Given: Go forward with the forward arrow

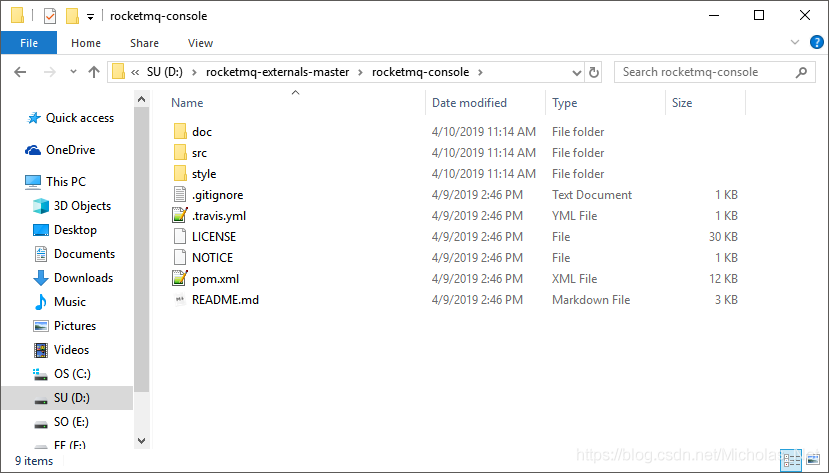Looking at the screenshot, I should (50, 72).
